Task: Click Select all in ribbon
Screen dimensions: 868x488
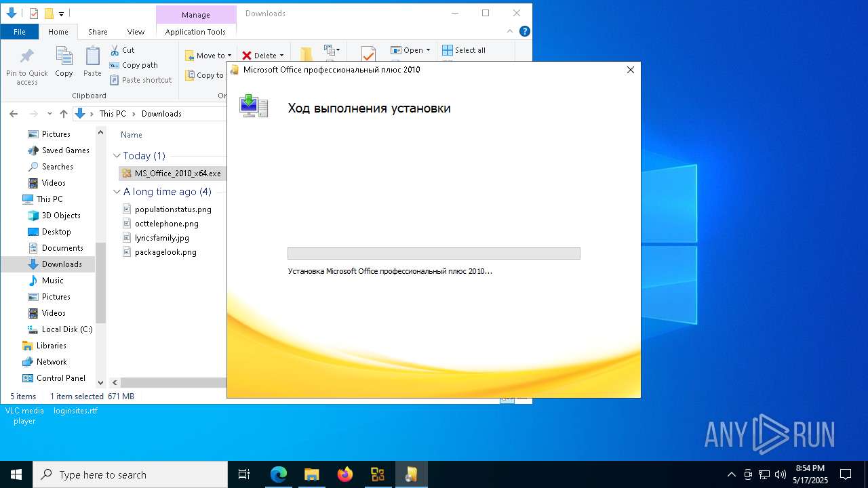Action: tap(464, 50)
